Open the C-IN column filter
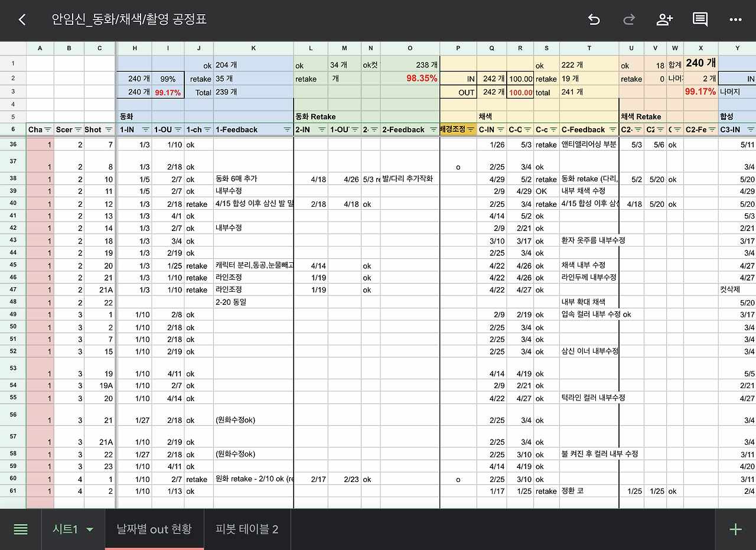The height and width of the screenshot is (550, 756). [500, 130]
